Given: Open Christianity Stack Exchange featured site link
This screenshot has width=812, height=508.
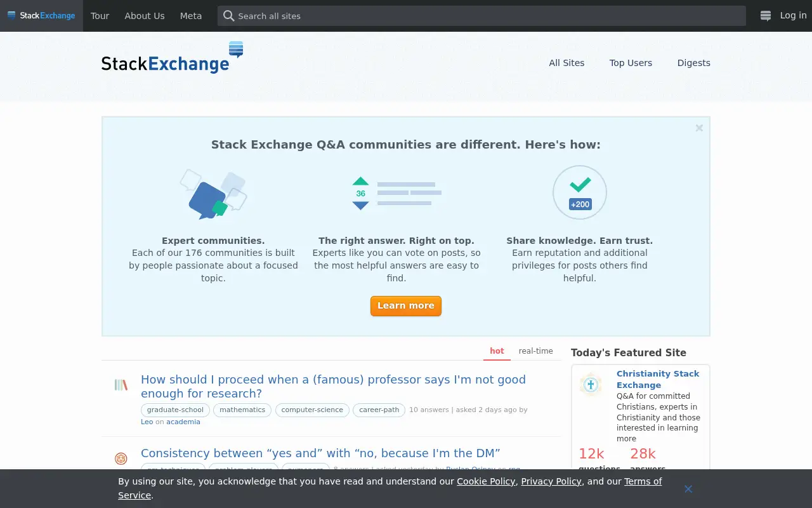Looking at the screenshot, I should tap(658, 379).
